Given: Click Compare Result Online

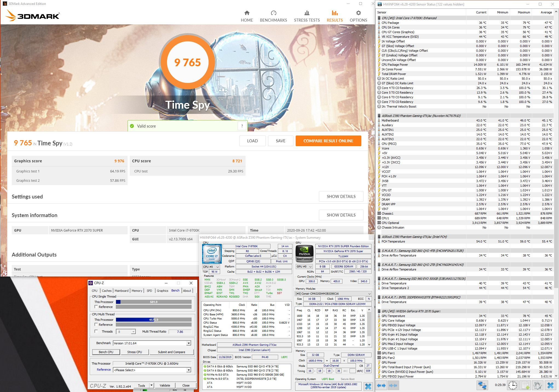Looking at the screenshot, I should click(329, 141).
